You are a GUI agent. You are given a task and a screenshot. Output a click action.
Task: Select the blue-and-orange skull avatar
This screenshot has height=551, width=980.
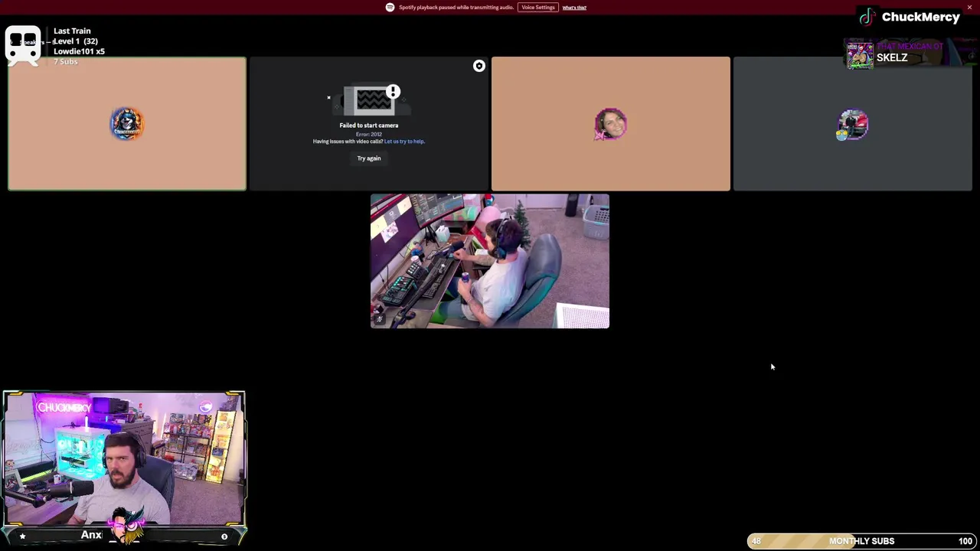tap(127, 123)
